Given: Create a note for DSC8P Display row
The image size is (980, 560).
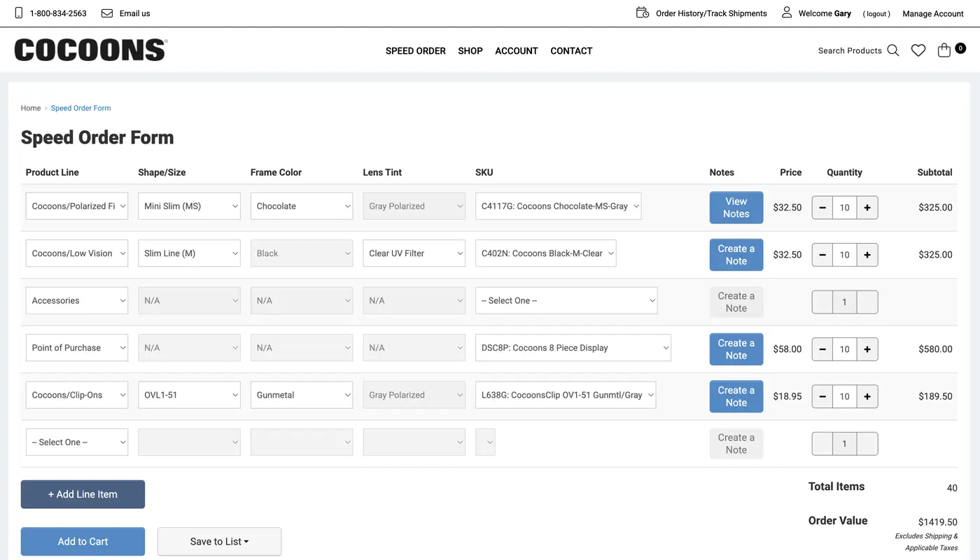Looking at the screenshot, I should point(736,349).
